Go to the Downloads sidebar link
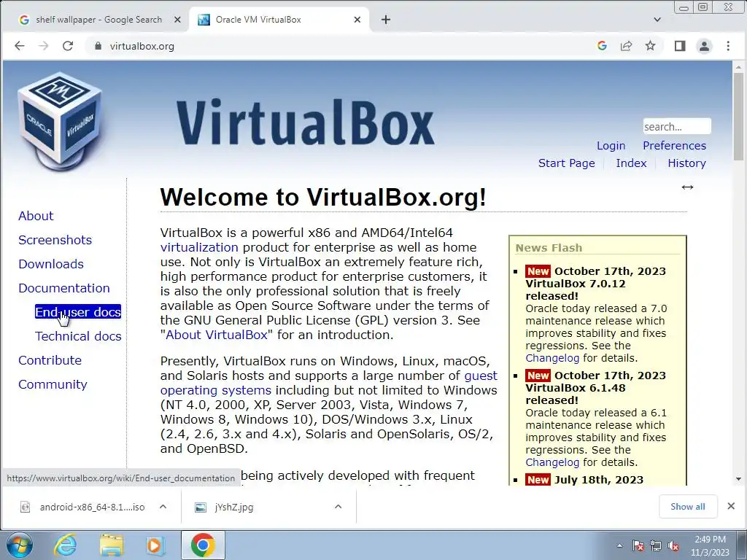The image size is (747, 560). click(51, 264)
